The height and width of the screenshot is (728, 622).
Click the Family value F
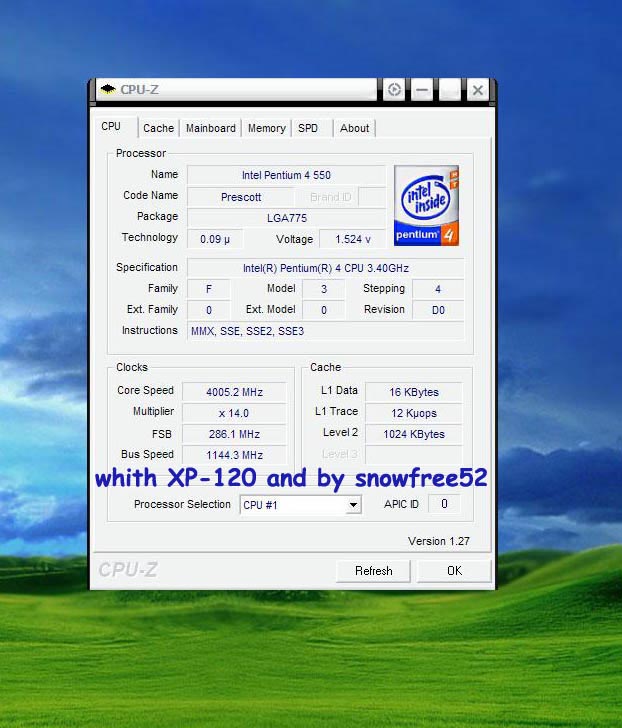(x=208, y=289)
